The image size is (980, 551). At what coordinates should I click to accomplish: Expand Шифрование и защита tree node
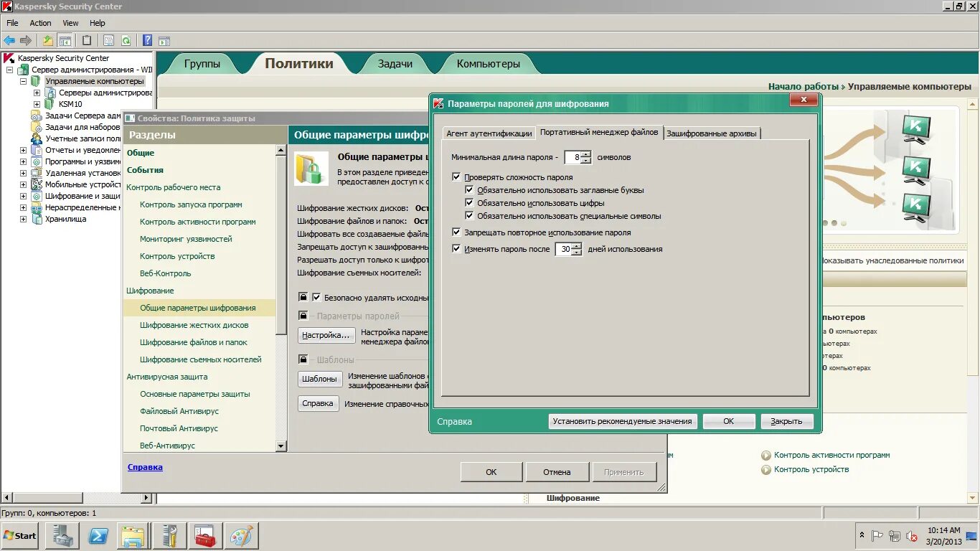(23, 196)
